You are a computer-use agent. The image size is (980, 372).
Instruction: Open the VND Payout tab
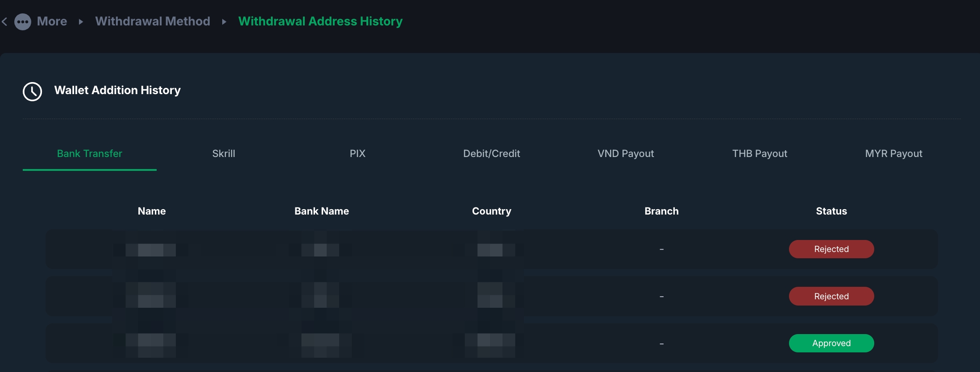pos(626,153)
